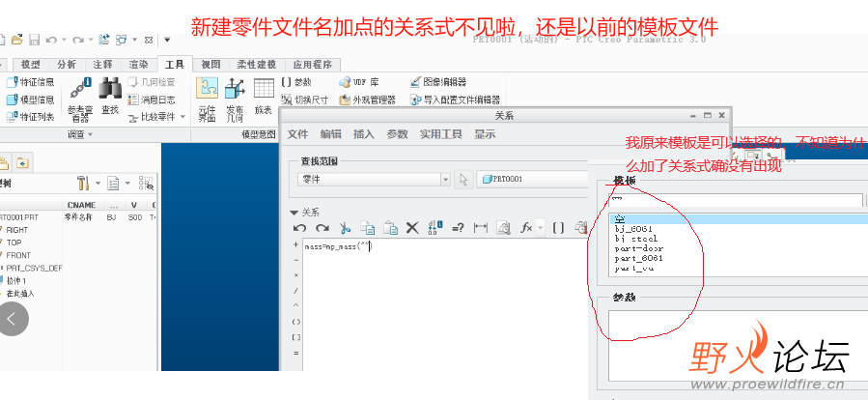Viewport: 868px width, 400px height.
Task: Toggle dimension names and values icon
Action: (435, 228)
